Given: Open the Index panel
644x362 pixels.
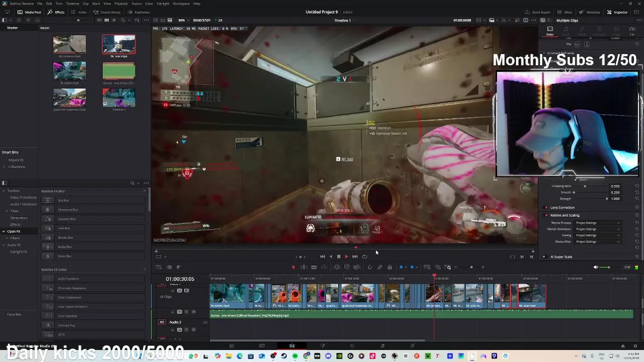Looking at the screenshot, I should click(79, 12).
